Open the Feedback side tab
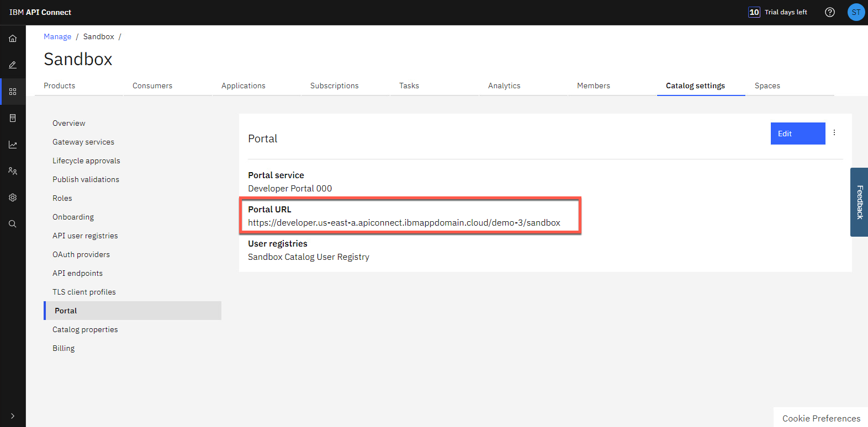The width and height of the screenshot is (868, 427). [859, 202]
